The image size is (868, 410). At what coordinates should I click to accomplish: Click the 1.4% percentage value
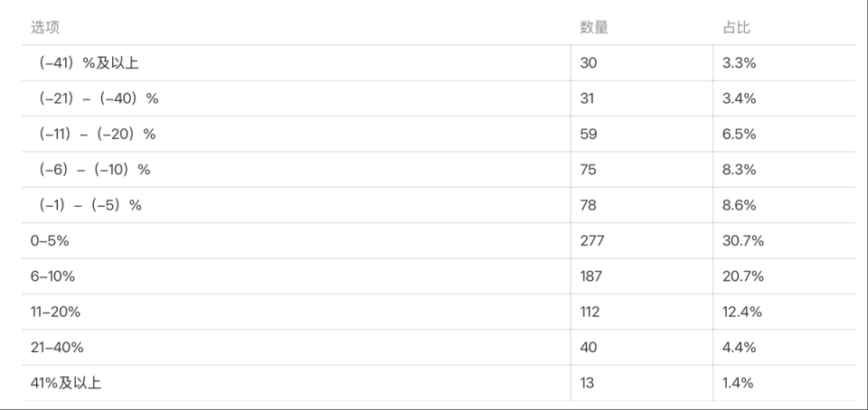tap(738, 383)
